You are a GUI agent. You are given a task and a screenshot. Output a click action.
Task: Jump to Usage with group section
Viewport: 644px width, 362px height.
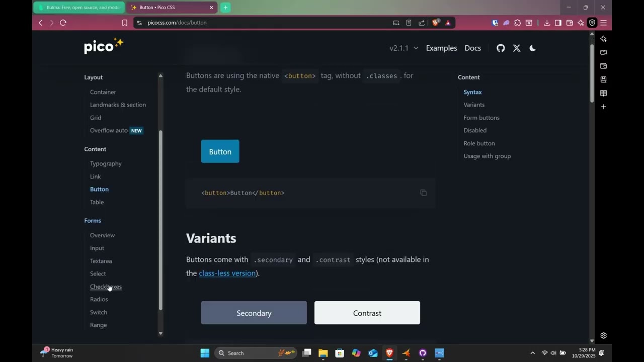click(488, 156)
